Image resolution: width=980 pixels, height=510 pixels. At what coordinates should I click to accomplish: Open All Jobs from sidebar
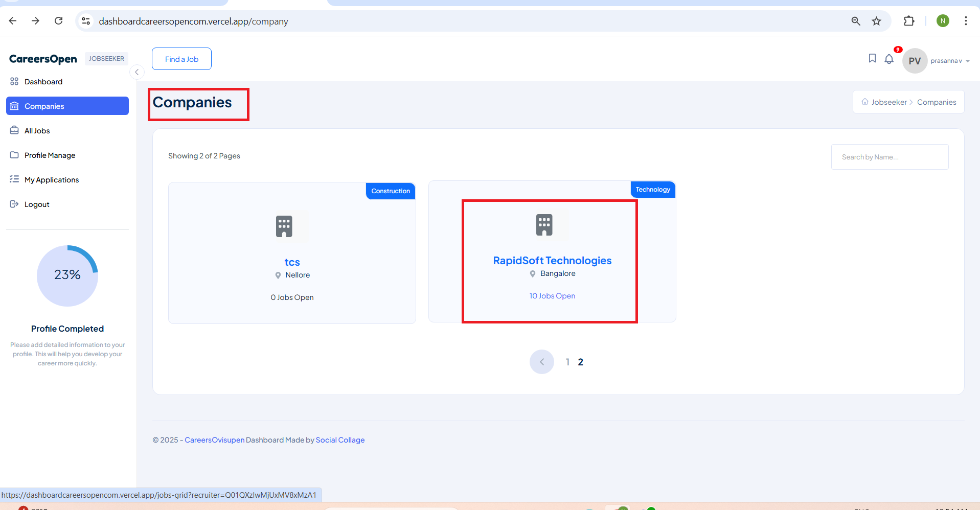point(37,131)
